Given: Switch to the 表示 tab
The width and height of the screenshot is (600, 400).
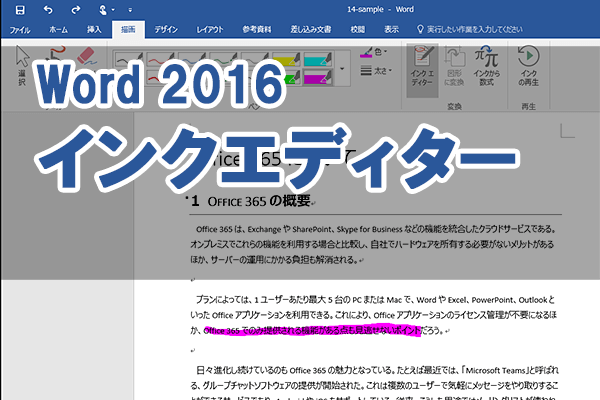Looking at the screenshot, I should (x=391, y=29).
